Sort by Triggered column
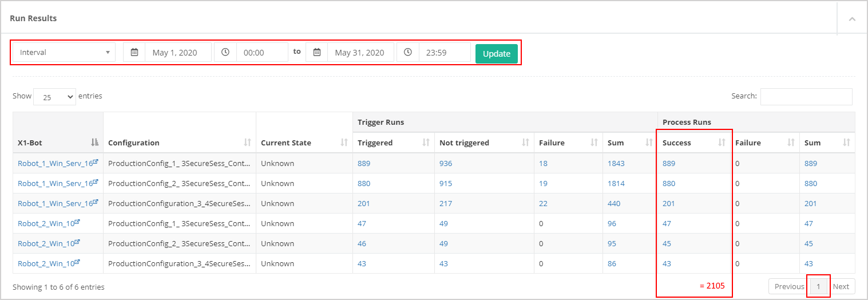The image size is (868, 300). pyautogui.click(x=394, y=143)
